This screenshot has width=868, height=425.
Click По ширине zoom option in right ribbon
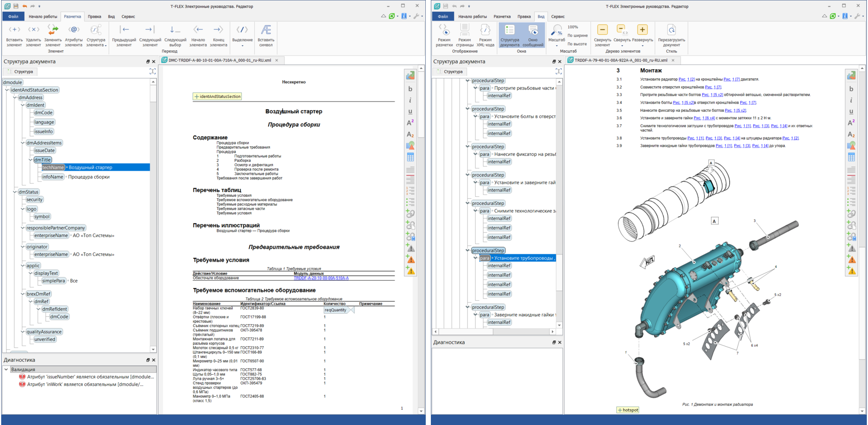577,35
